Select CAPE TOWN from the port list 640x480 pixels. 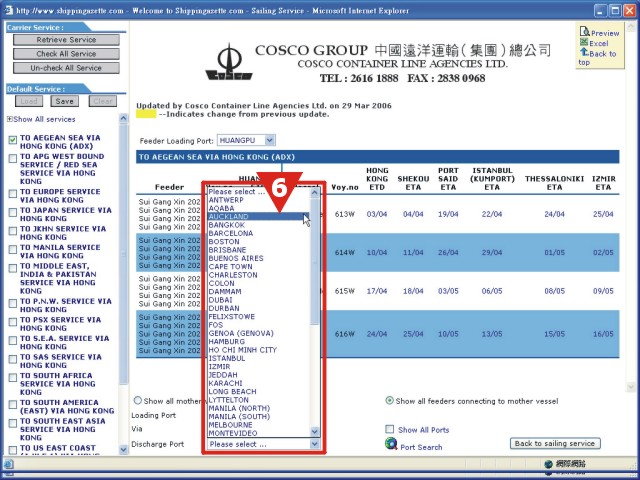coord(259,267)
